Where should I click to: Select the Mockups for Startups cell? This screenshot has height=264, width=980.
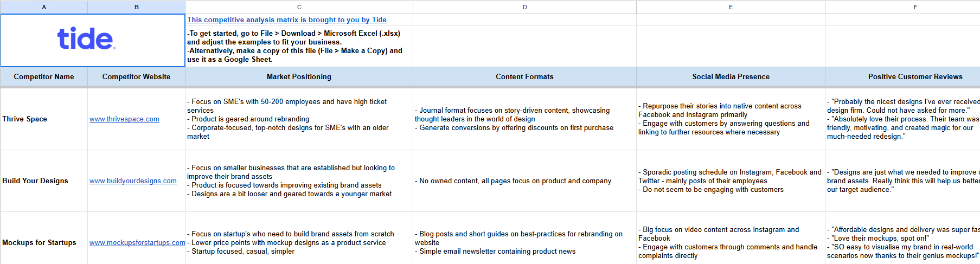[44, 238]
